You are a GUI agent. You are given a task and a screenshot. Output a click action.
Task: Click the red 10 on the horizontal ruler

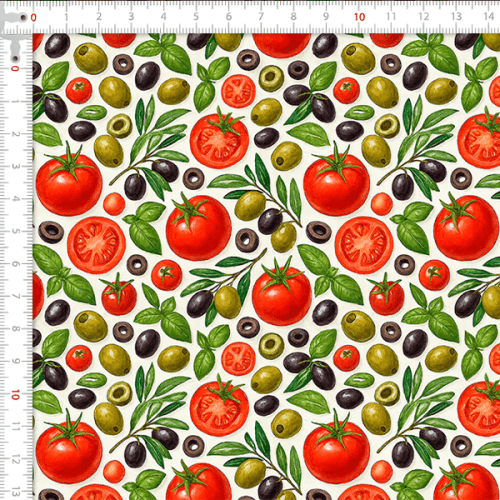pyautogui.click(x=359, y=17)
